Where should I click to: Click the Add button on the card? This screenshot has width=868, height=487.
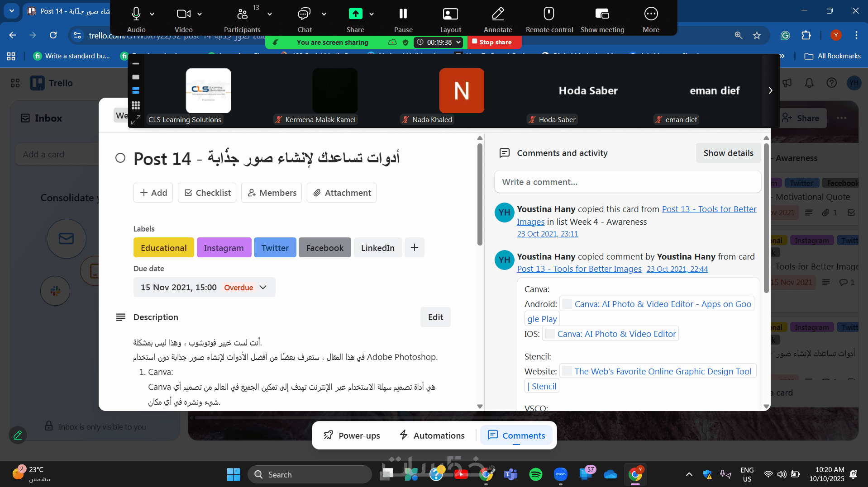[153, 193]
